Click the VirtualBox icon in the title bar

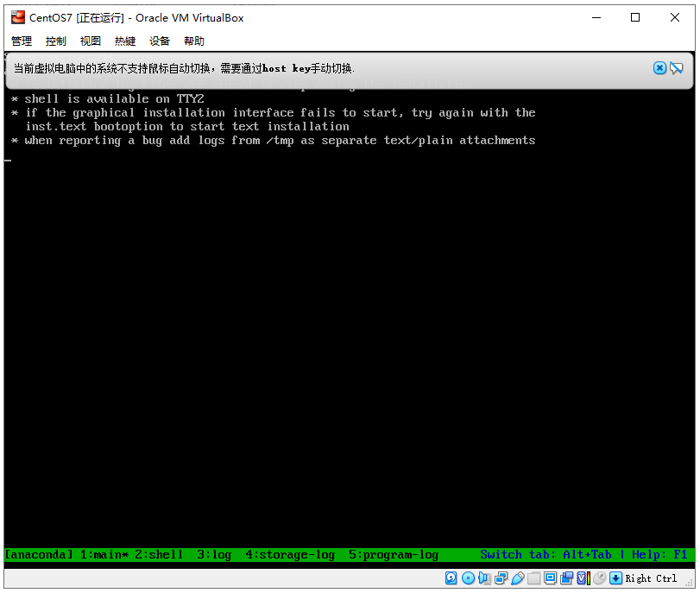coord(17,17)
